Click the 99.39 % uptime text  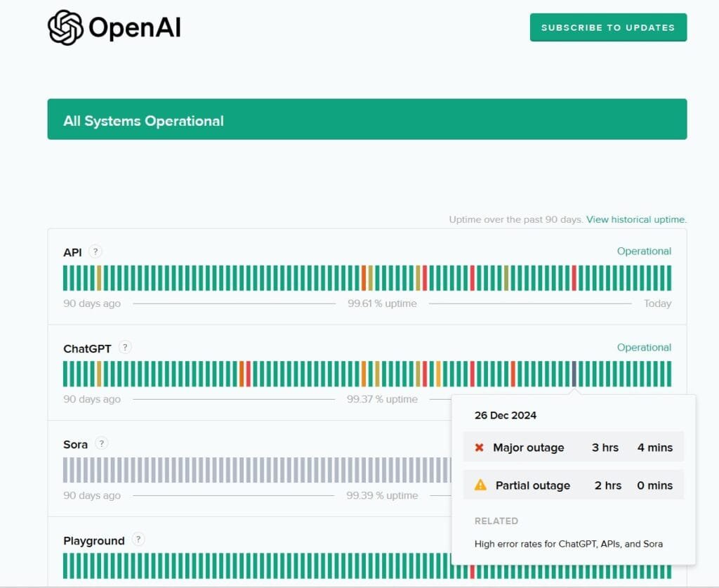382,496
